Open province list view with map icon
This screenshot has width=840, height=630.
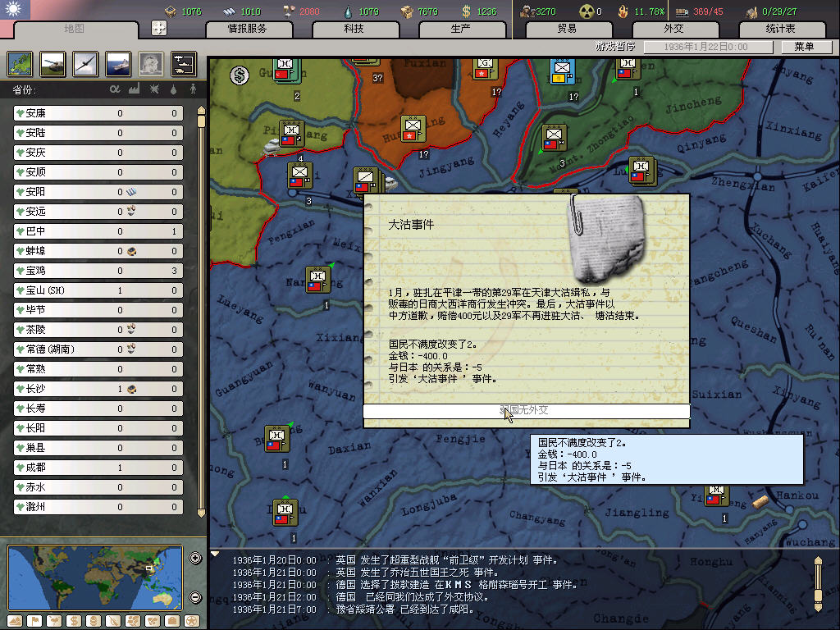tap(21, 64)
